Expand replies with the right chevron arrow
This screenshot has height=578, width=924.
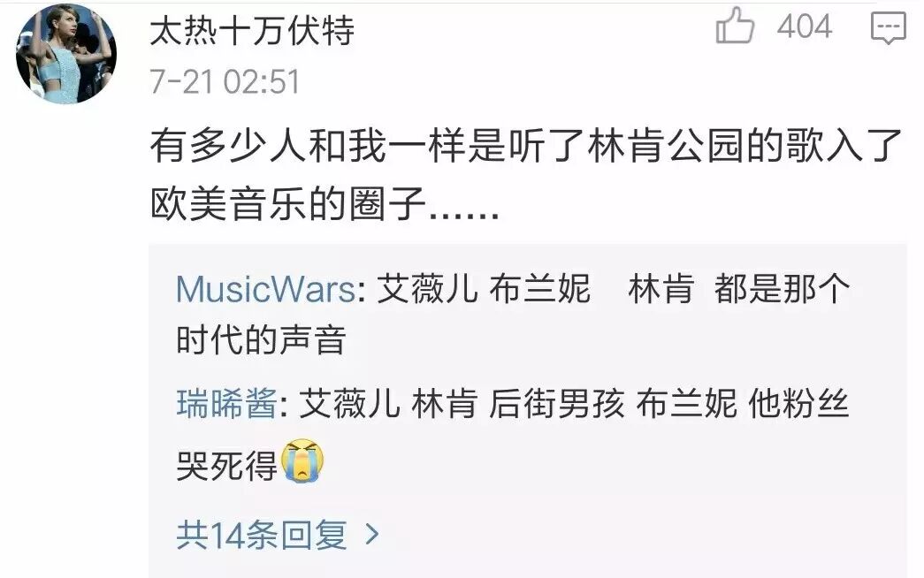click(x=371, y=535)
